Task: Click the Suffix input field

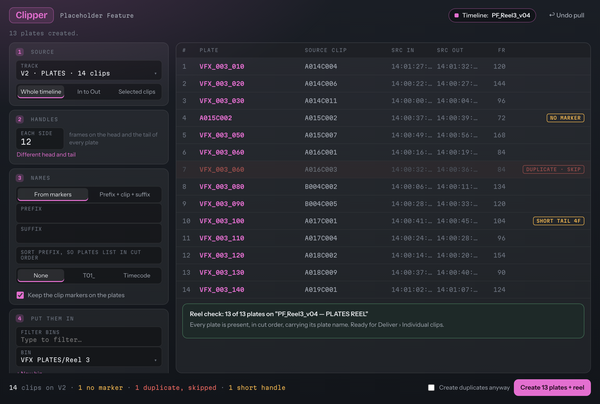Action: (x=89, y=233)
